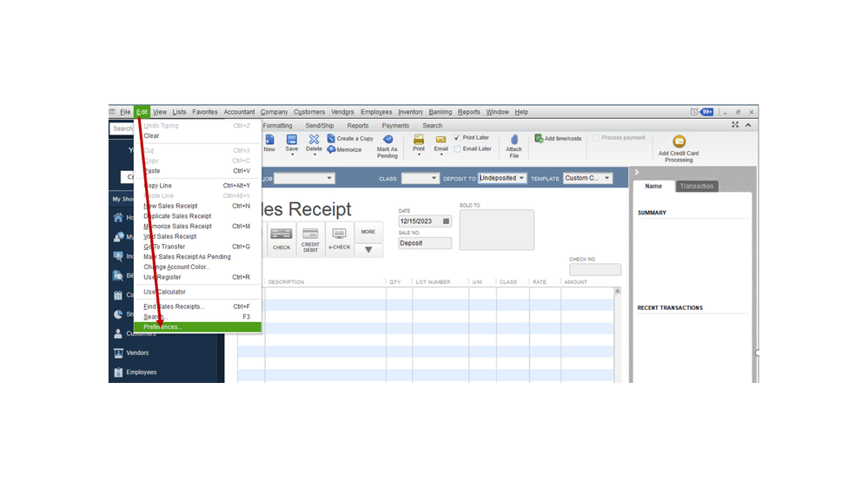The width and height of the screenshot is (868, 488).
Task: Click Add Credit Card Processing icon
Action: (679, 142)
